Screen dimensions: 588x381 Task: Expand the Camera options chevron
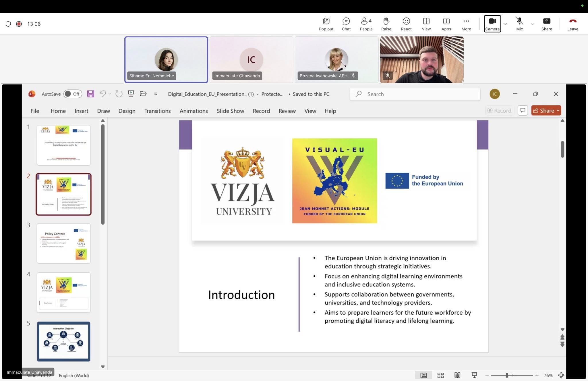pos(505,24)
